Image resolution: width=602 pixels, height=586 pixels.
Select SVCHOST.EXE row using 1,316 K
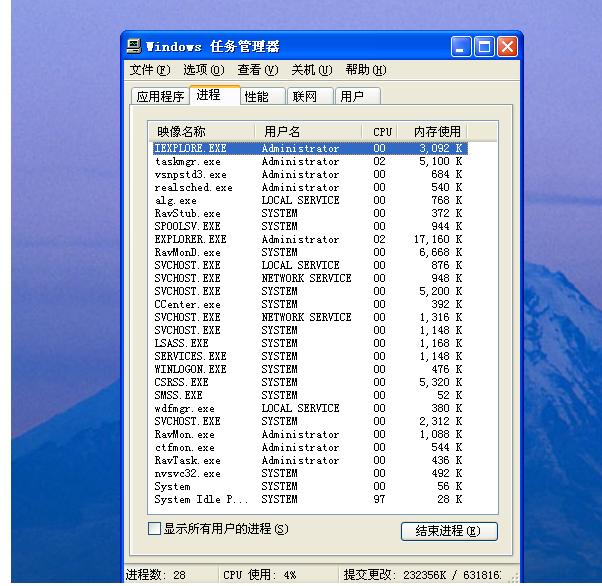(x=310, y=317)
